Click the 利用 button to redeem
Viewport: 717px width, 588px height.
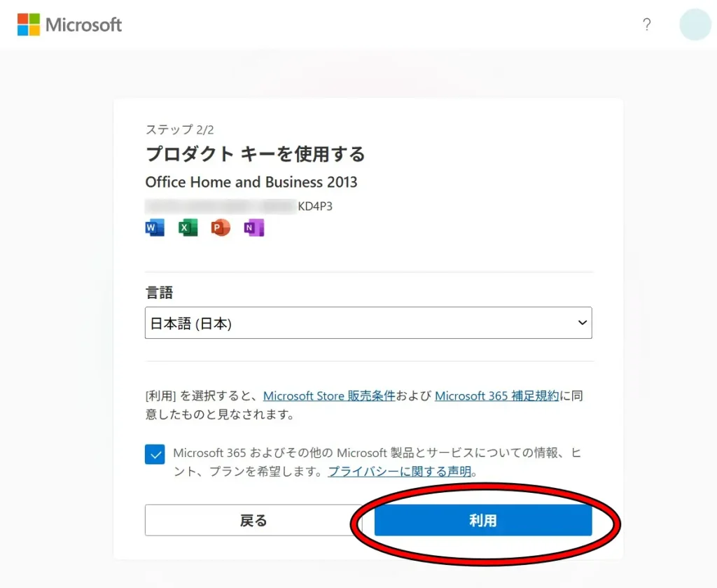(x=483, y=520)
